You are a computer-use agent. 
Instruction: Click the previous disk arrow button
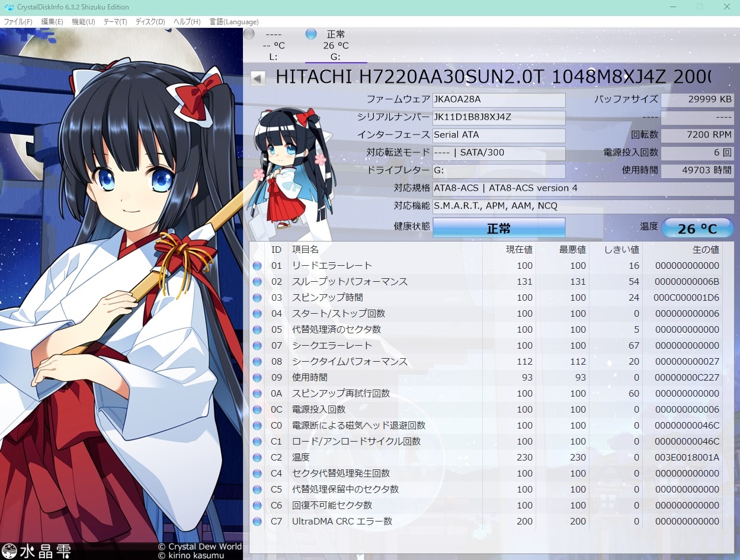(x=257, y=78)
